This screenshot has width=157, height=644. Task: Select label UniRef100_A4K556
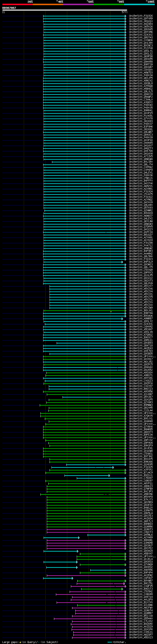click(141, 570)
